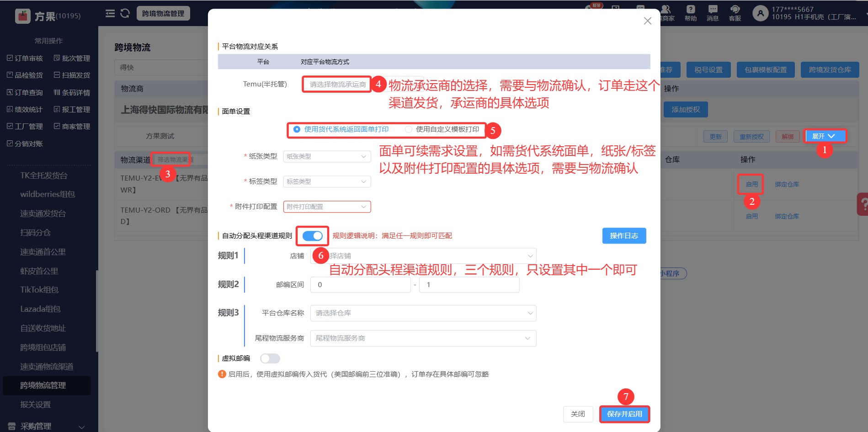
Task: Open the 操作日志 operation log
Action: tap(624, 236)
